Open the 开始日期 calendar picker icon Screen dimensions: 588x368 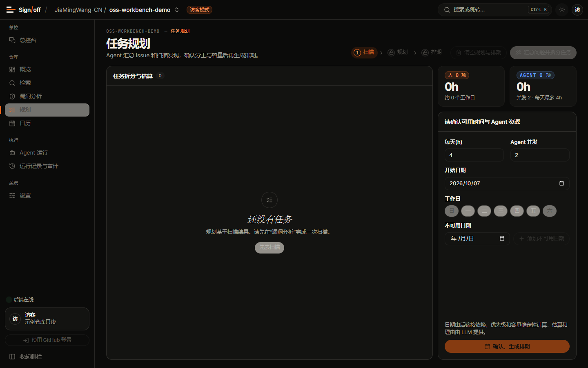pyautogui.click(x=561, y=184)
